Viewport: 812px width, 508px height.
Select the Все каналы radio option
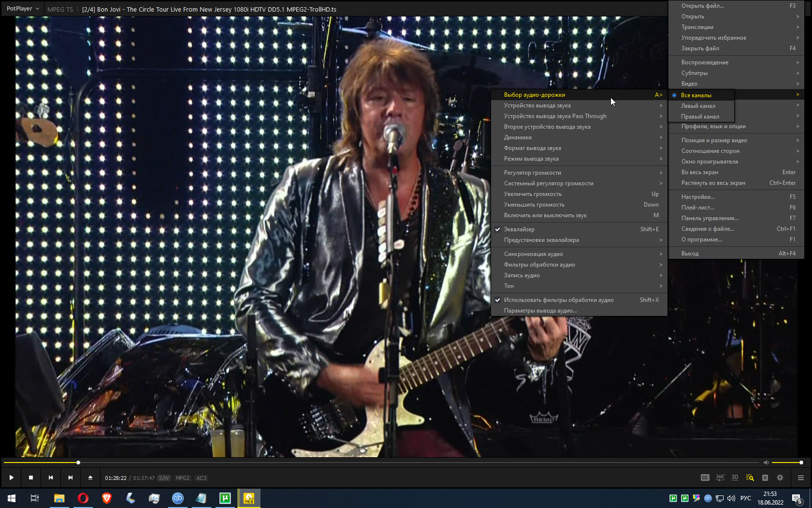pos(701,95)
